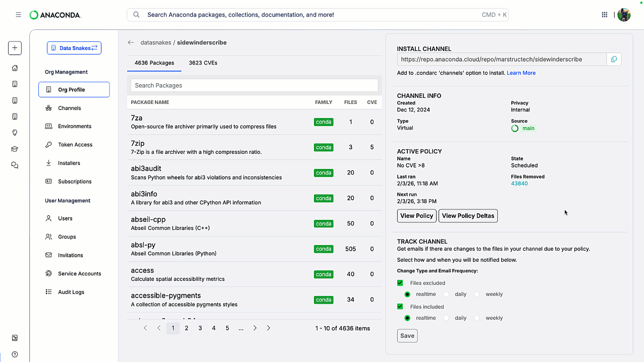Click the search magnifier icon
Screen dimensions: 644x362
tap(136, 15)
